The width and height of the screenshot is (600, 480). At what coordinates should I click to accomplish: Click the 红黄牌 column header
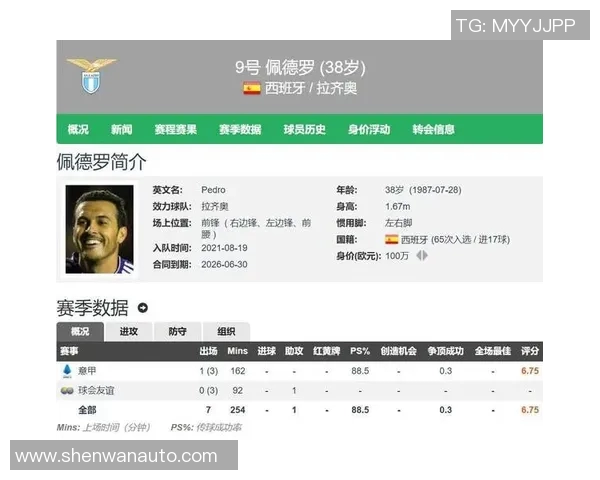pyautogui.click(x=327, y=351)
